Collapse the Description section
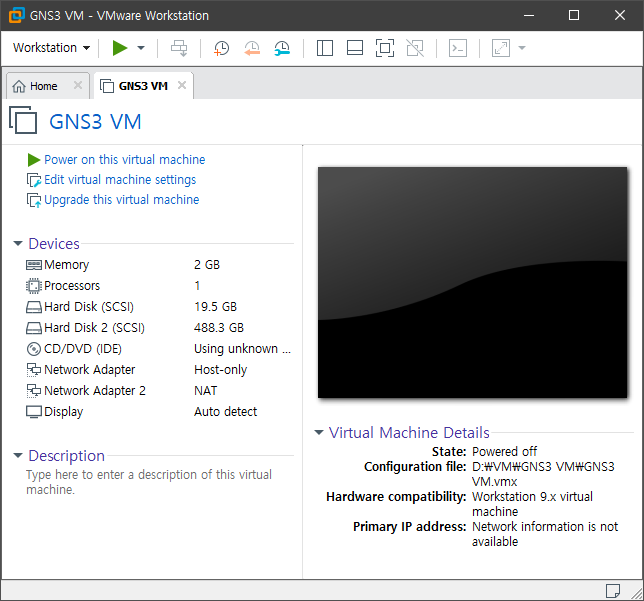The width and height of the screenshot is (644, 601). click(18, 456)
